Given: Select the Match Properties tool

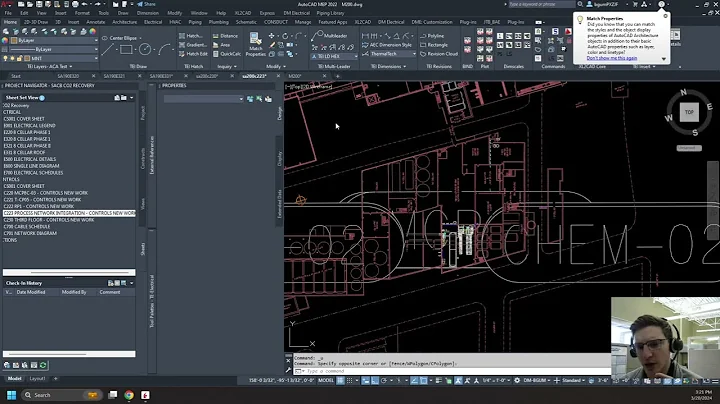Looking at the screenshot, I should click(x=255, y=45).
